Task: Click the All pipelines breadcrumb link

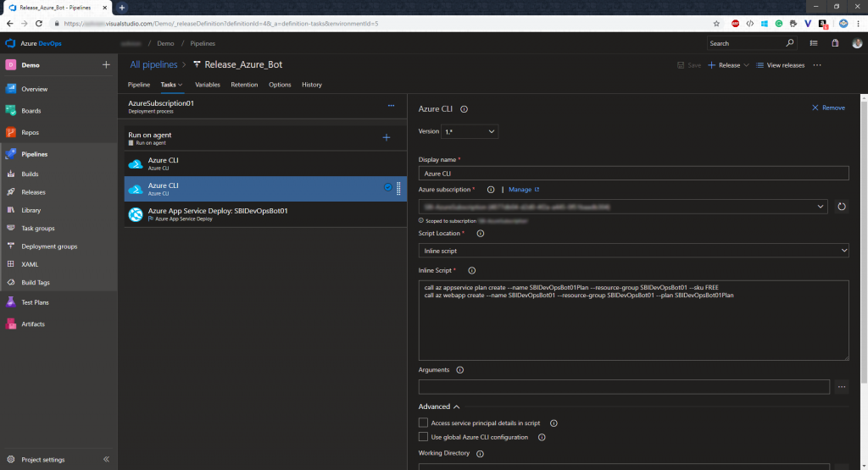Action: 153,64
